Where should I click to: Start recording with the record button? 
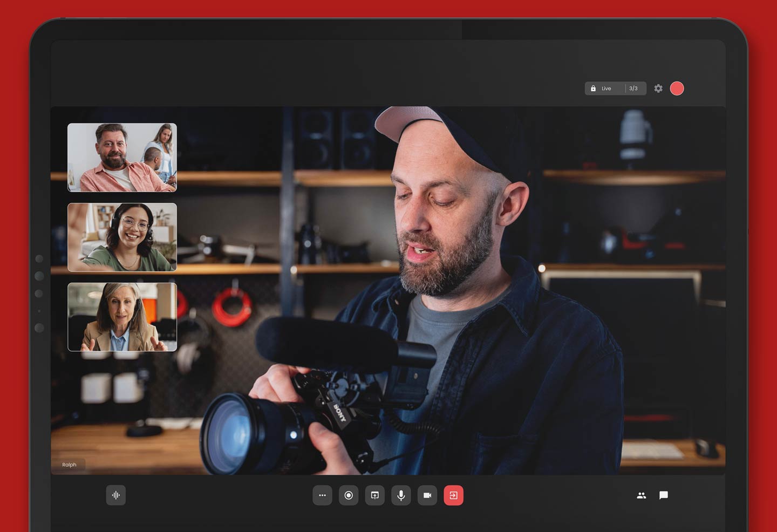tap(349, 495)
